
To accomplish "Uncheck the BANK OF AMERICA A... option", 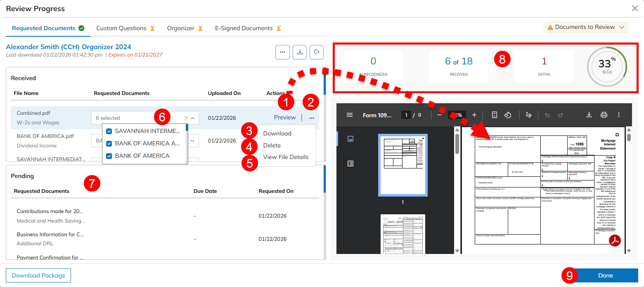I will [109, 144].
